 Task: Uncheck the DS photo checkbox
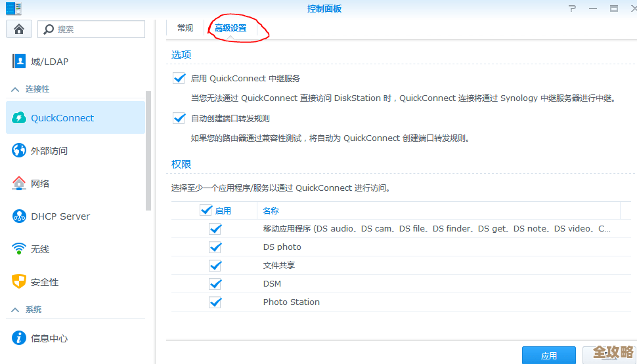[x=215, y=247]
